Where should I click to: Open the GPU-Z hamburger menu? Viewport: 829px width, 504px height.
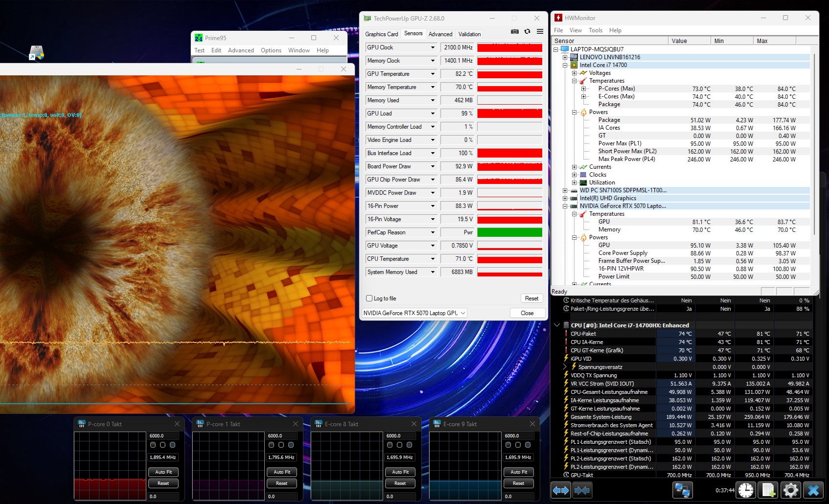pos(540,31)
